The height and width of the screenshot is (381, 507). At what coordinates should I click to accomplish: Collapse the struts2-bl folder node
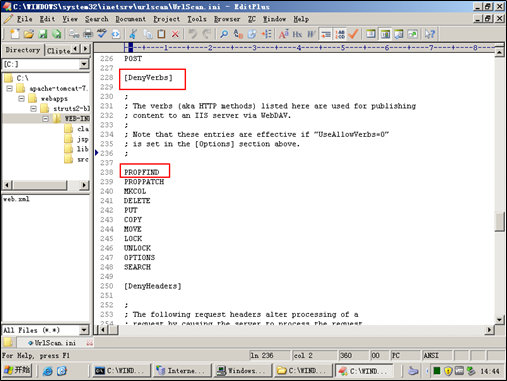(x=33, y=108)
